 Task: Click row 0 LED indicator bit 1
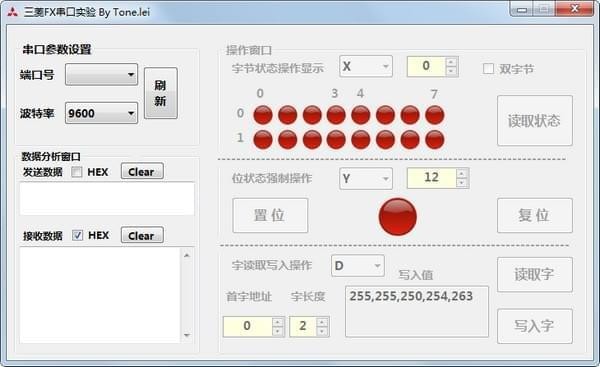[287, 115]
